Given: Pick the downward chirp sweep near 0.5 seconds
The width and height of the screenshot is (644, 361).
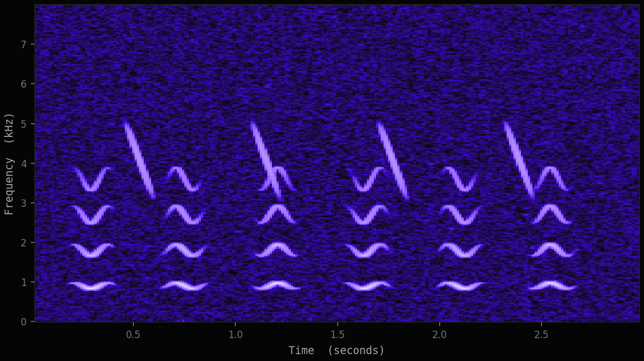Looking at the screenshot, I should point(140,159).
